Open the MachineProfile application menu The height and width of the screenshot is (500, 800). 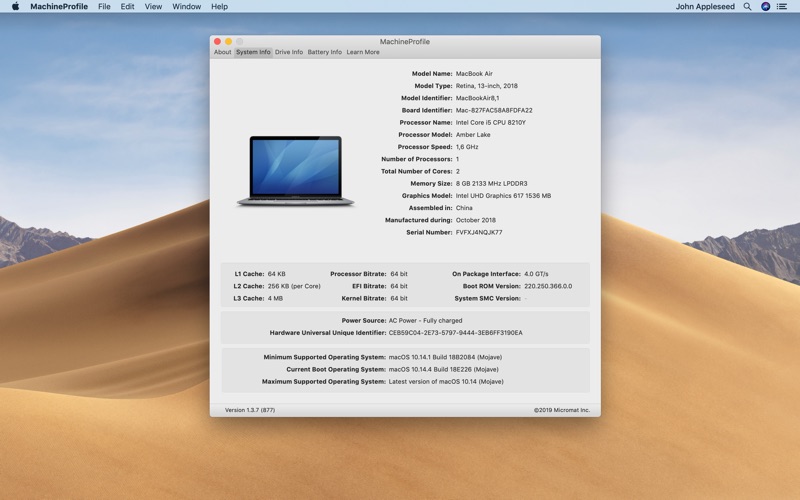coord(58,7)
